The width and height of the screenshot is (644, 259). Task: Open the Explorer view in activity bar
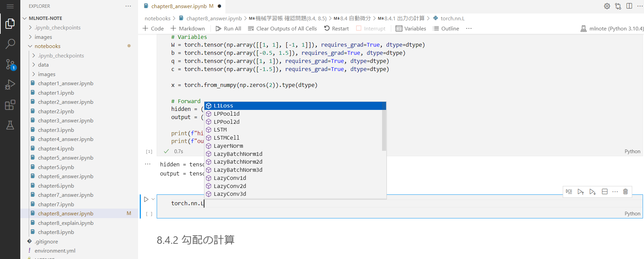pos(10,24)
